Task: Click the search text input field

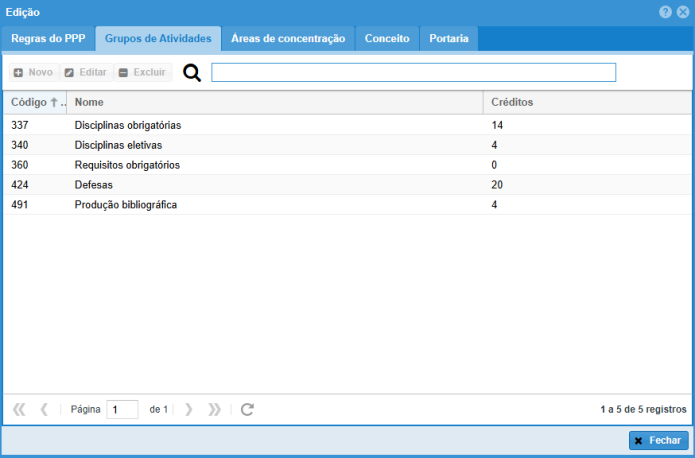Action: 413,73
